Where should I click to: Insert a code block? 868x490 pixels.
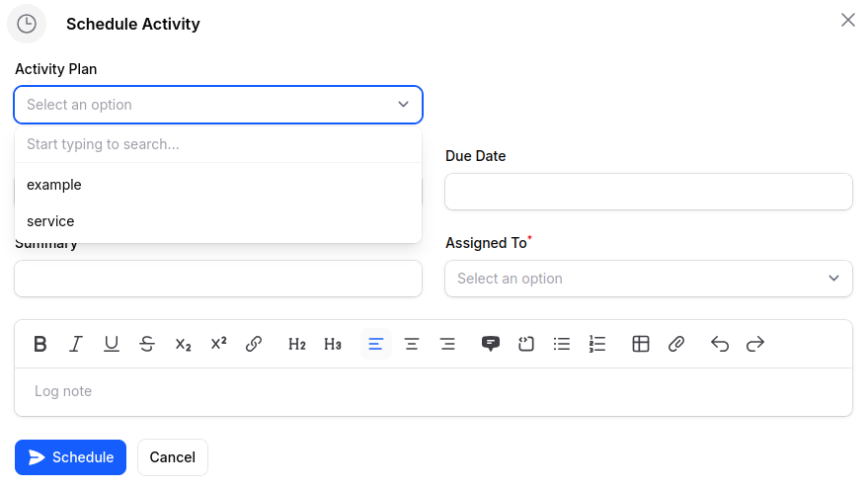pyautogui.click(x=526, y=344)
